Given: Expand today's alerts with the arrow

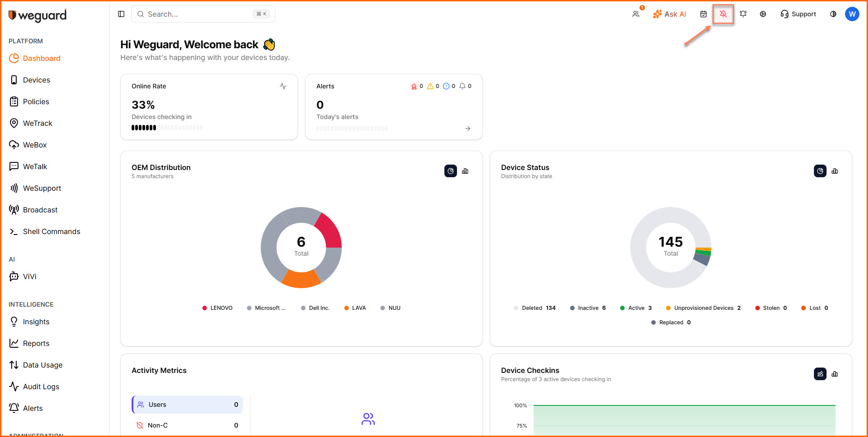Looking at the screenshot, I should coord(468,129).
